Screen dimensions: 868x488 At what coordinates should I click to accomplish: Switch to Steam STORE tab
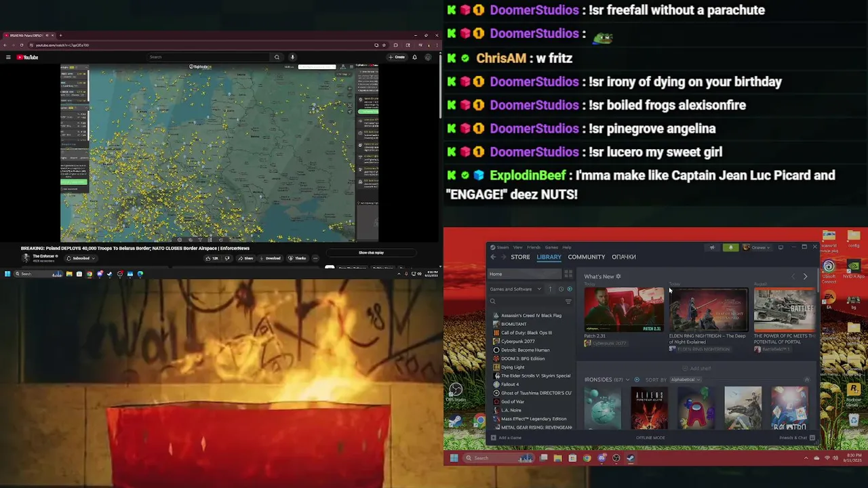coord(520,257)
